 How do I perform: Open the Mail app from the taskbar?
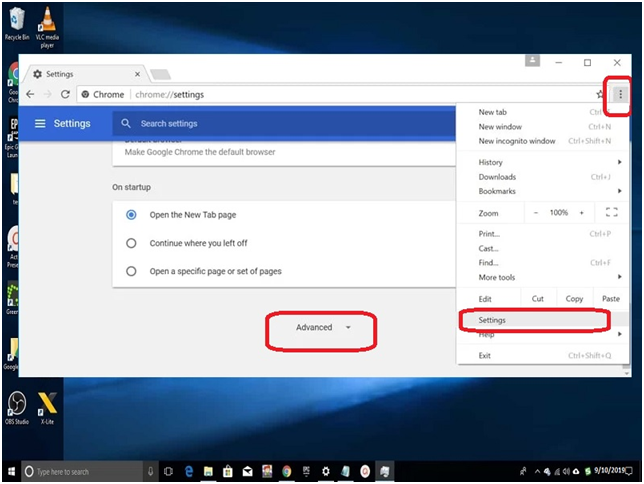[x=247, y=471]
